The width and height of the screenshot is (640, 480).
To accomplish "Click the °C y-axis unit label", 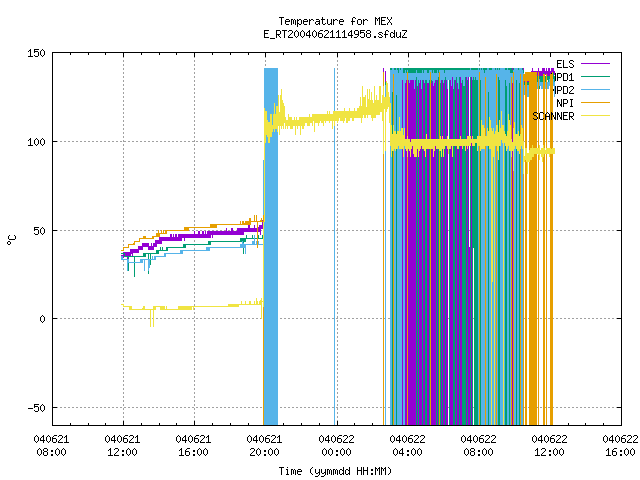I will tap(11, 240).
